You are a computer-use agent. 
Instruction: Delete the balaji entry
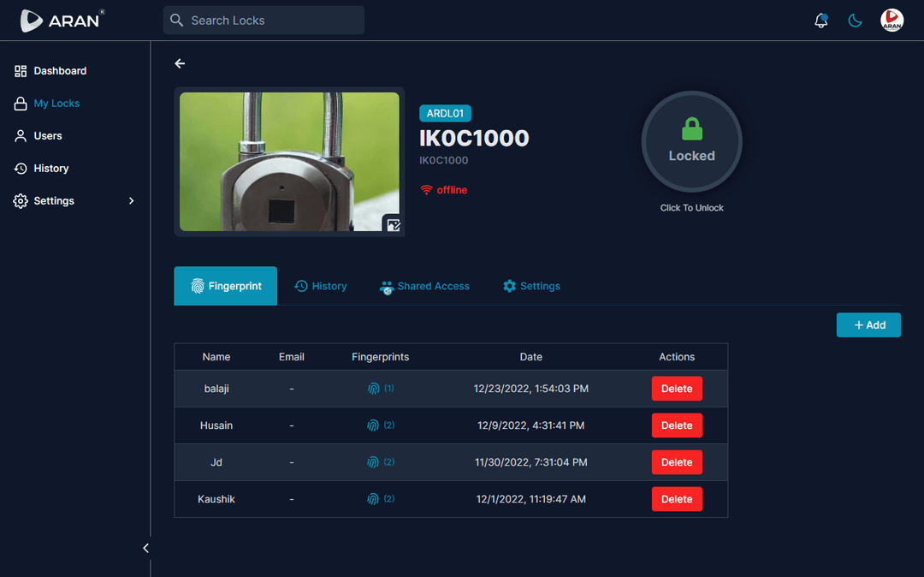click(677, 389)
